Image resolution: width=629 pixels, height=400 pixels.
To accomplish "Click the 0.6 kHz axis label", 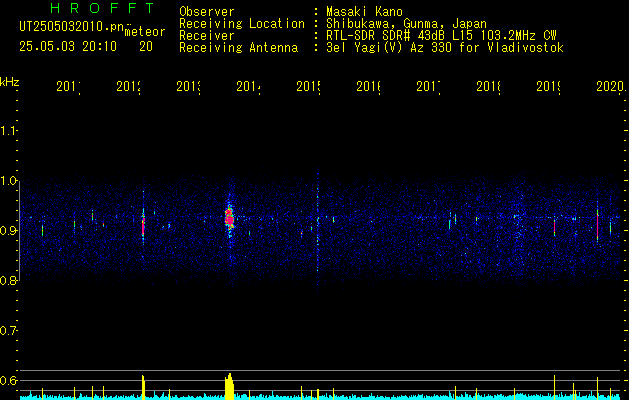I will click(x=8, y=380).
